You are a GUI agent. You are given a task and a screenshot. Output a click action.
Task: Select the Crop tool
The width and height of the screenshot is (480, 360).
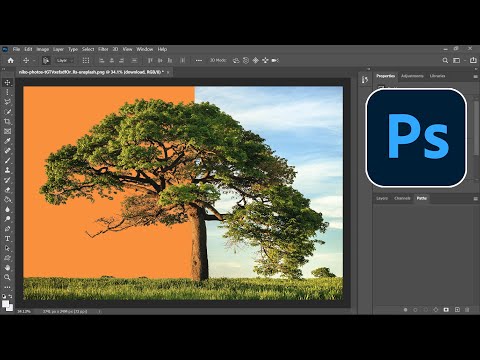coord(7,121)
